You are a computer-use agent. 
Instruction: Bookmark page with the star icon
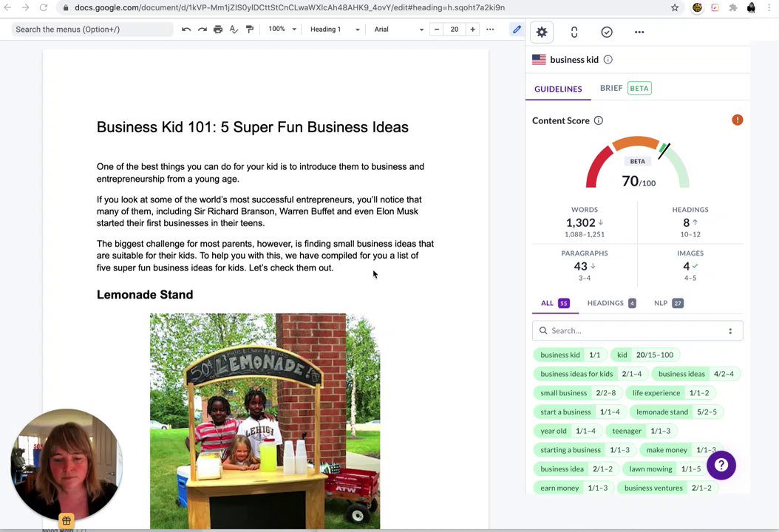(x=675, y=7)
